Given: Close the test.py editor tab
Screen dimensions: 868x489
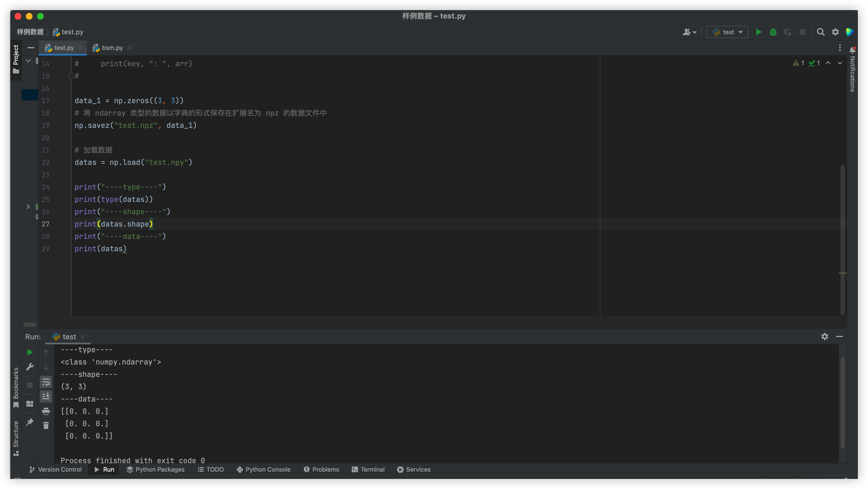Looking at the screenshot, I should pyautogui.click(x=80, y=48).
